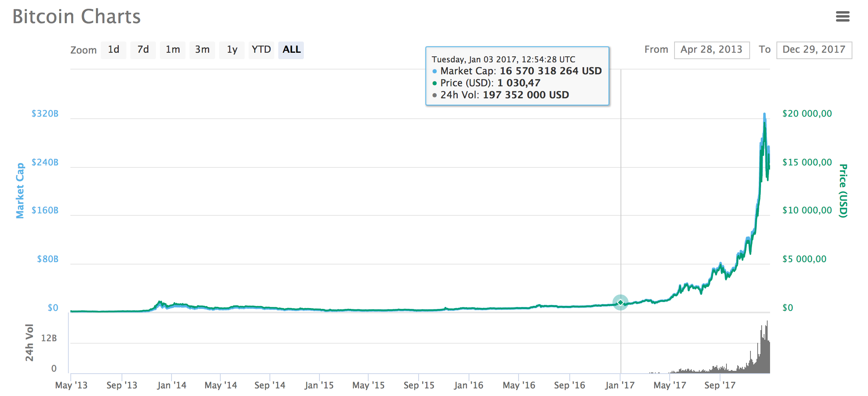Select the YTD zoom option

tap(261, 50)
